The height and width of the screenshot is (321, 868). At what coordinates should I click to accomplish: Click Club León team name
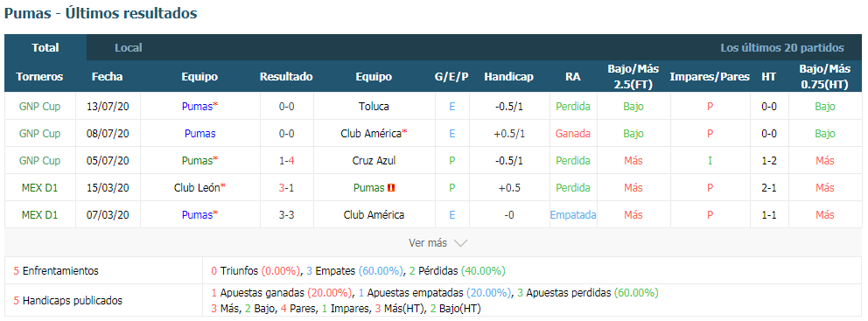click(x=197, y=188)
